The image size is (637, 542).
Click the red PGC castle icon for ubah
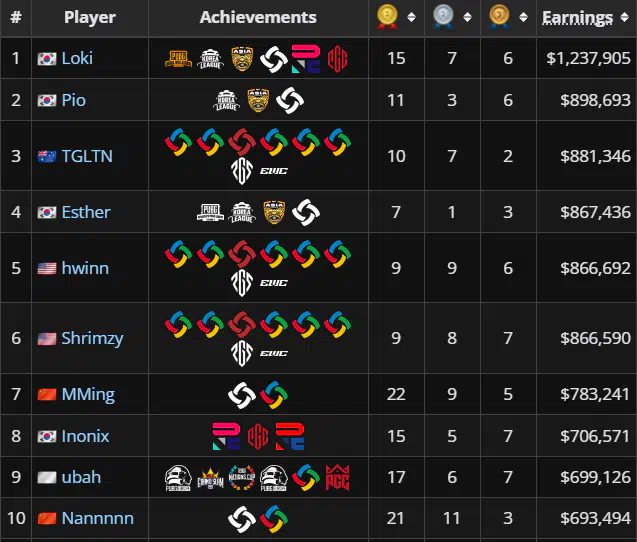338,478
